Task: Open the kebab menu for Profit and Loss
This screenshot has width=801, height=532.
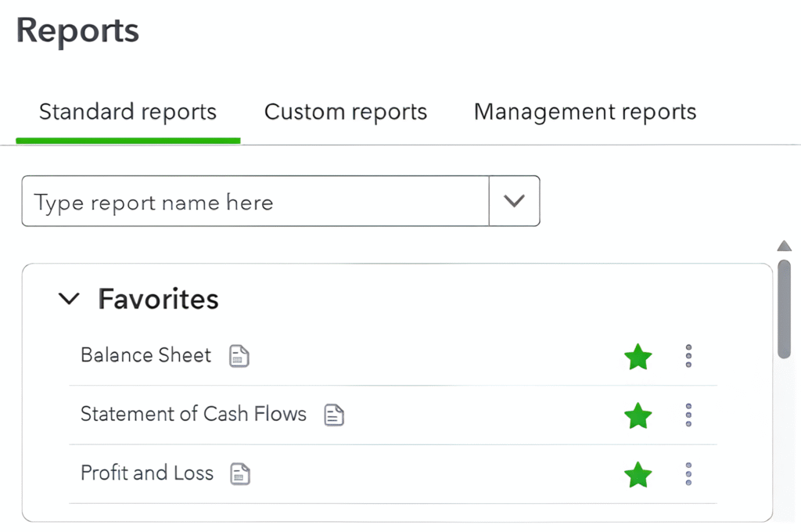Action: (x=688, y=473)
